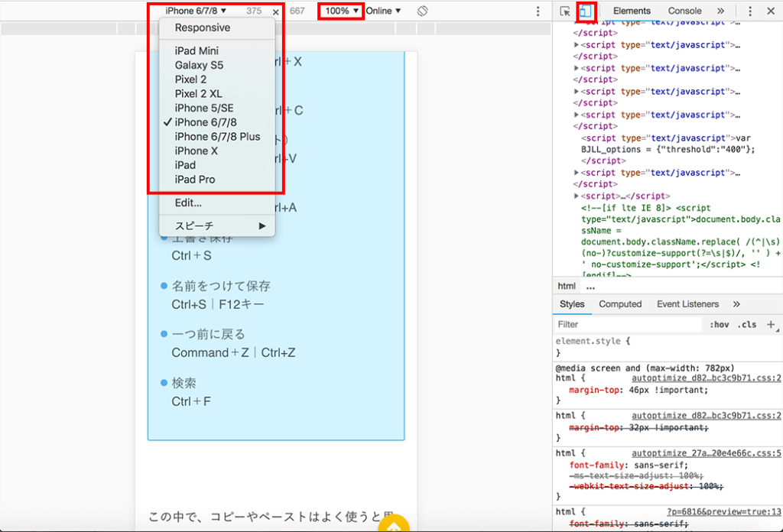This screenshot has width=783, height=532.
Task: Show more Styles pane tabs chevron
Action: 736,304
